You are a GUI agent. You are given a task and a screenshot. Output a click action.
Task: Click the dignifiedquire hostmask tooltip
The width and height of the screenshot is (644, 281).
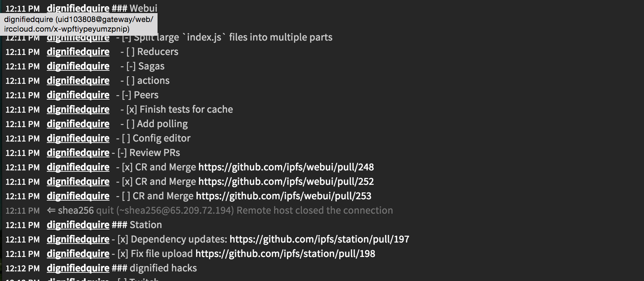[78, 24]
